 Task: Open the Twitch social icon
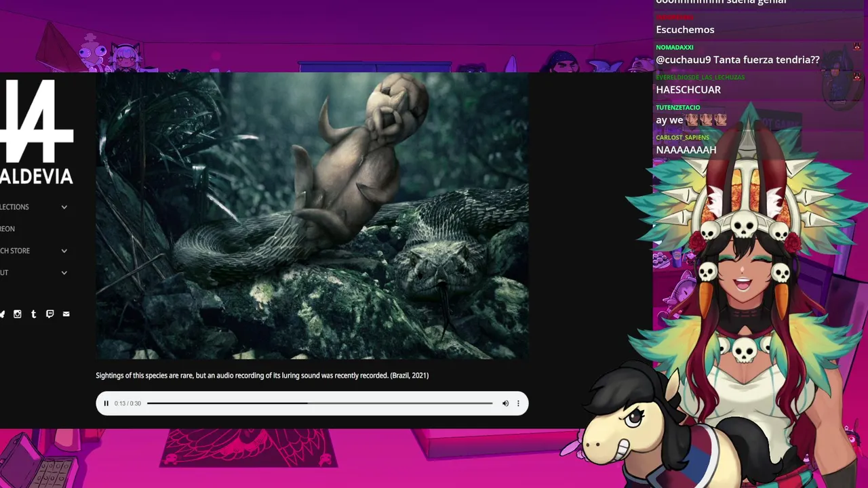tap(50, 314)
